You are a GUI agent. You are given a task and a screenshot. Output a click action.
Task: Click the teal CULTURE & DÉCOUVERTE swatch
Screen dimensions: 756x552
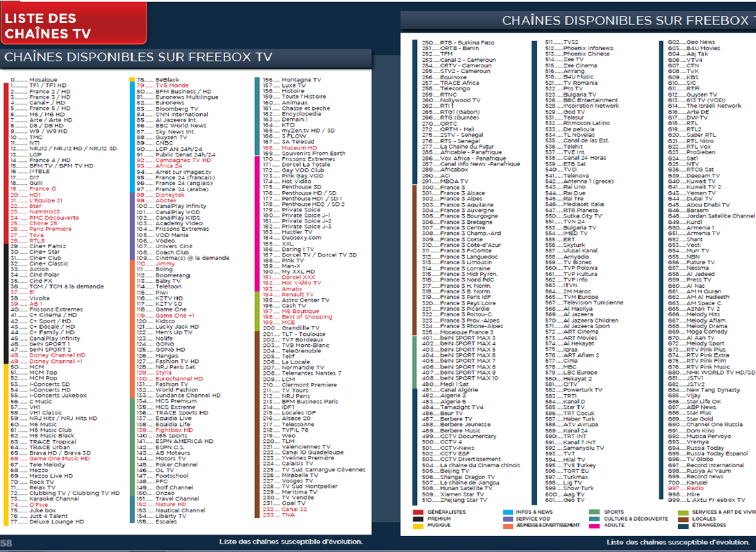pos(595,519)
